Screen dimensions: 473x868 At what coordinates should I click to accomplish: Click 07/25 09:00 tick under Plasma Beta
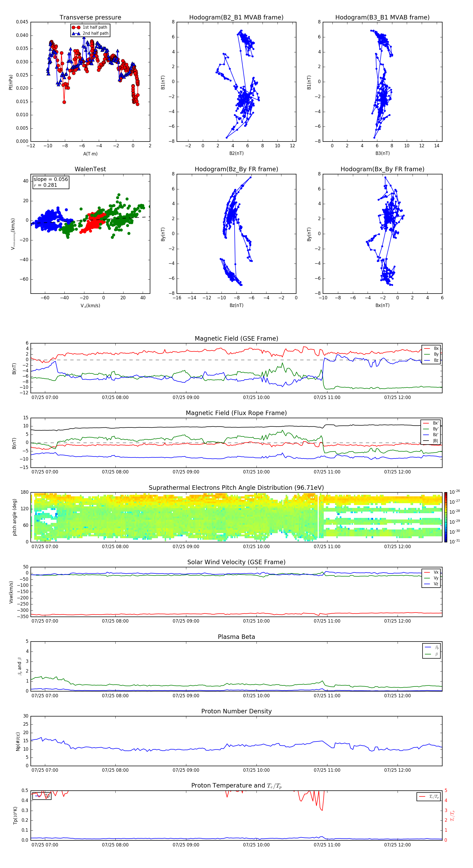pyautogui.click(x=186, y=696)
